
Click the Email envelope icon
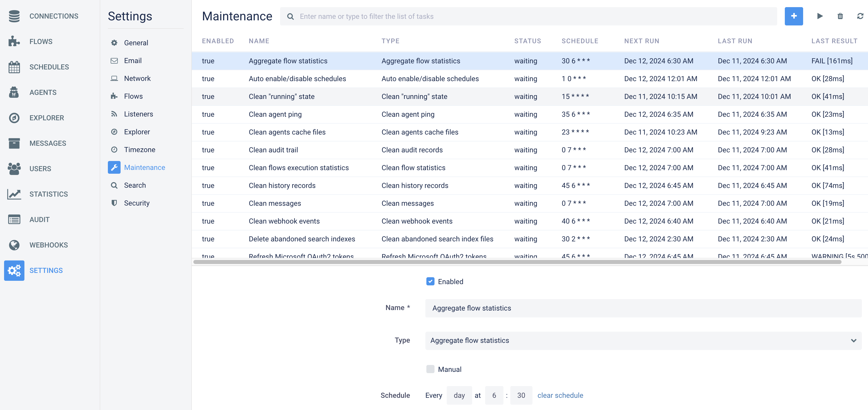pyautogui.click(x=114, y=61)
